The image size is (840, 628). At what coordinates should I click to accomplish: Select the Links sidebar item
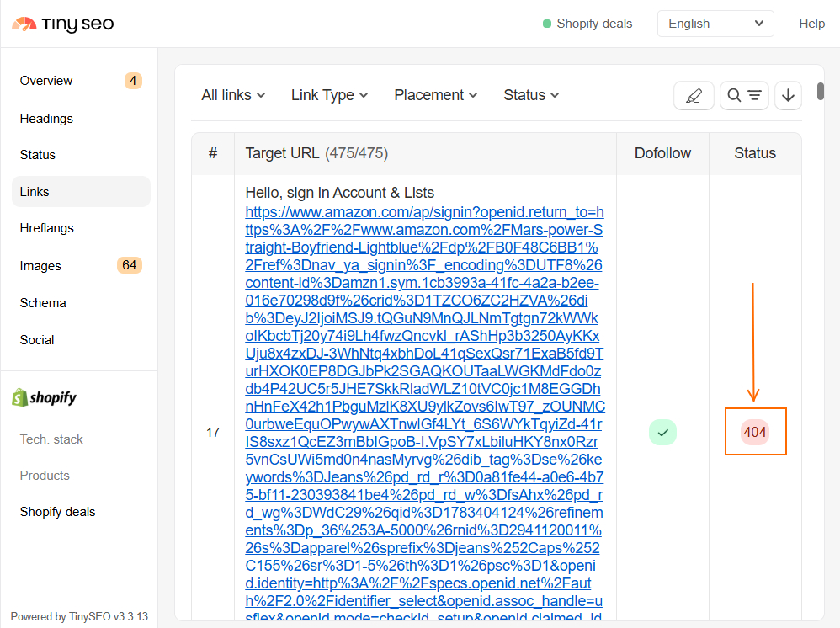pos(81,192)
